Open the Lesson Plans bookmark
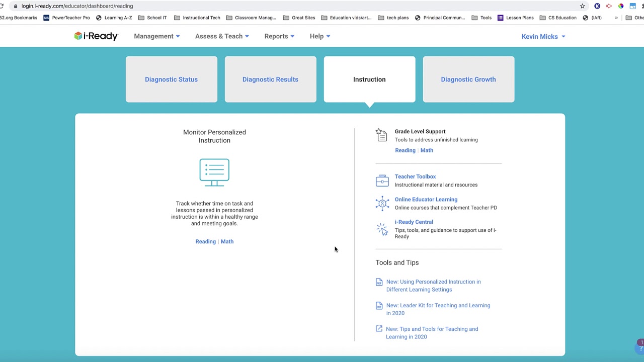Screen dimensions: 644x362 515,18
